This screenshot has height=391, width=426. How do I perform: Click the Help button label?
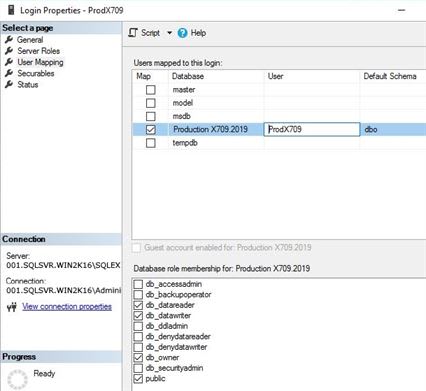(x=198, y=33)
